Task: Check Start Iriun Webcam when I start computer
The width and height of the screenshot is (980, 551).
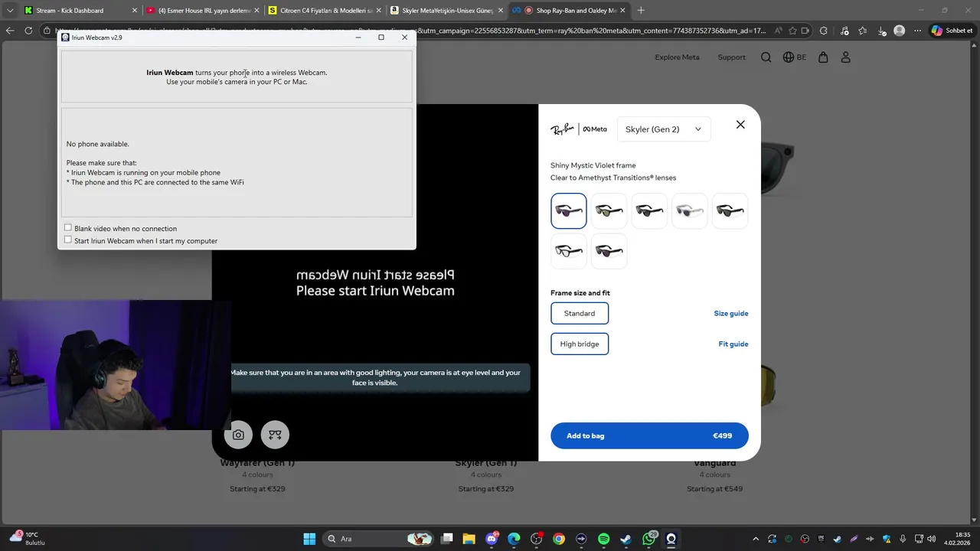Action: pyautogui.click(x=68, y=240)
